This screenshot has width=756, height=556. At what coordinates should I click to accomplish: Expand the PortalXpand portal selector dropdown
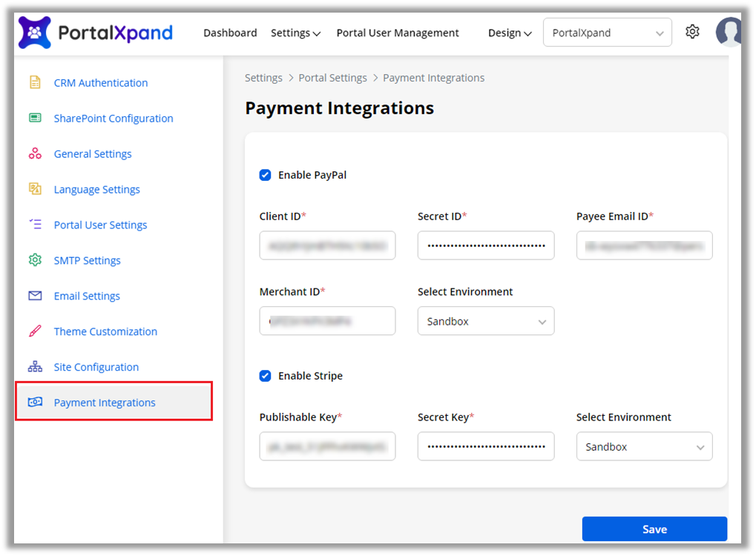coord(607,33)
